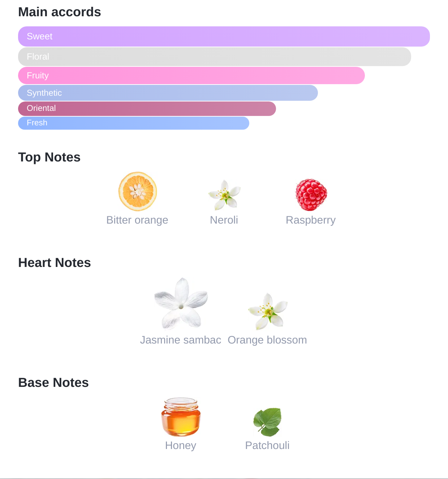This screenshot has height=479, width=448.
Task: Click the Main accords heading
Action: click(60, 12)
